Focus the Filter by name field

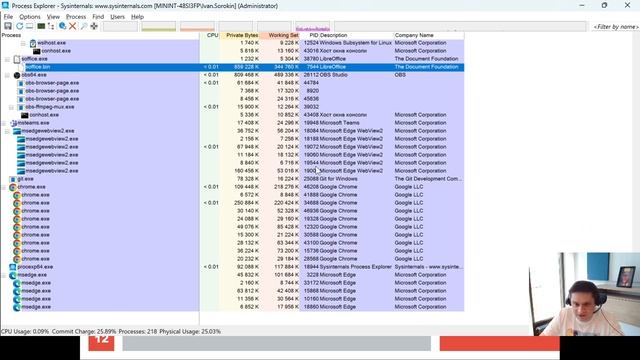click(x=615, y=27)
